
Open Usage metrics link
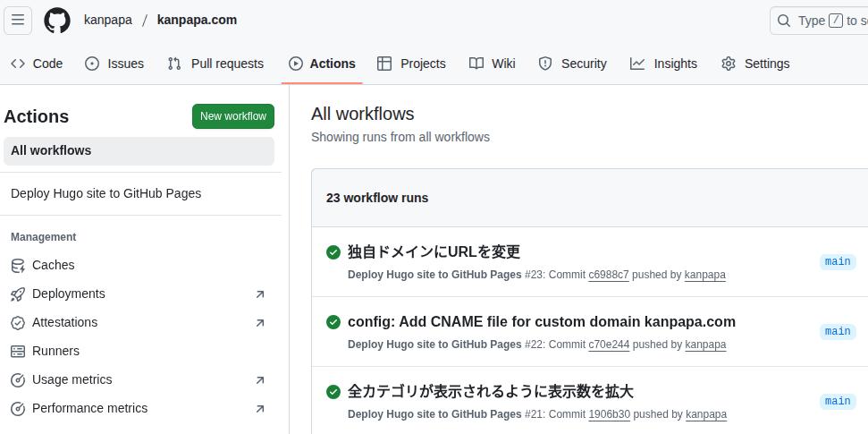point(139,380)
